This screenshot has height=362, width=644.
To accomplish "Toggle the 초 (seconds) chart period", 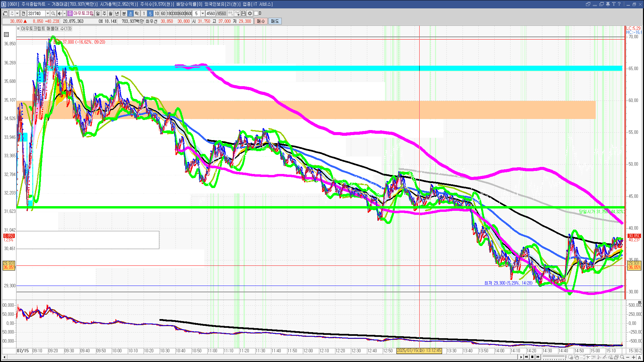I will [x=130, y=13].
